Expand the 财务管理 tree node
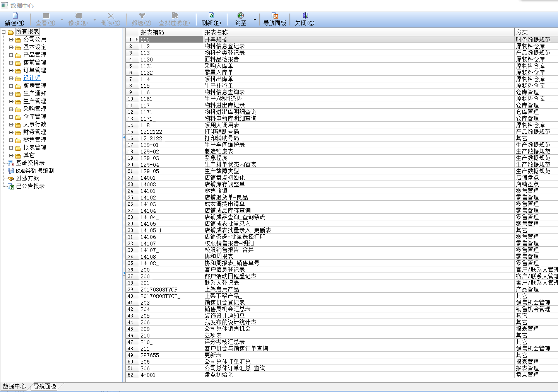This screenshot has height=392, width=558. (11, 132)
